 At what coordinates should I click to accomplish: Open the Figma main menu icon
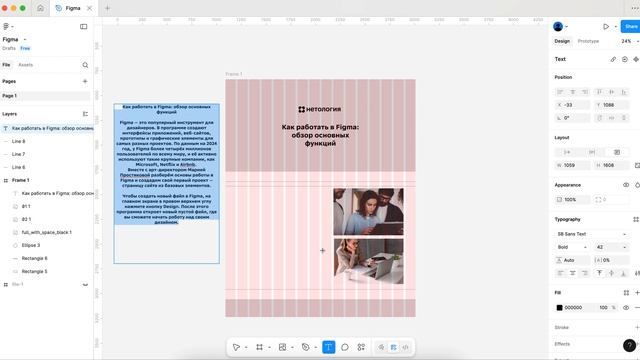tap(6, 27)
